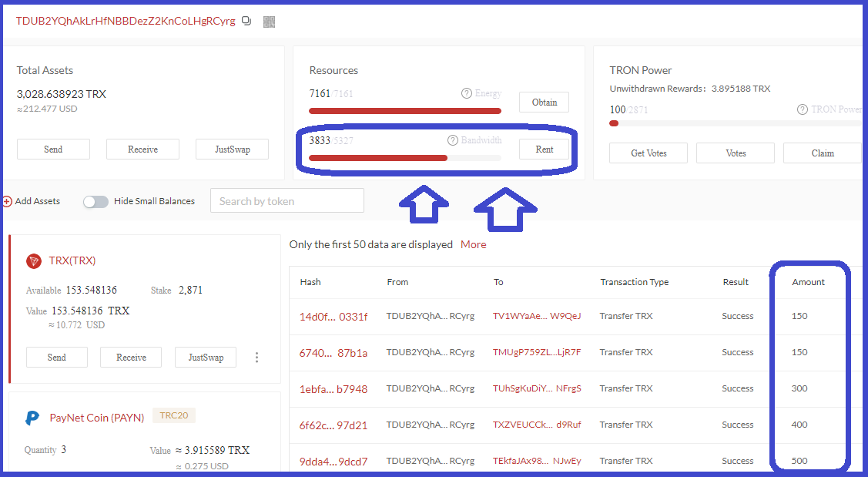
Task: Open recipient address TXZVEUCCk...d9Ruf
Action: pyautogui.click(x=537, y=425)
